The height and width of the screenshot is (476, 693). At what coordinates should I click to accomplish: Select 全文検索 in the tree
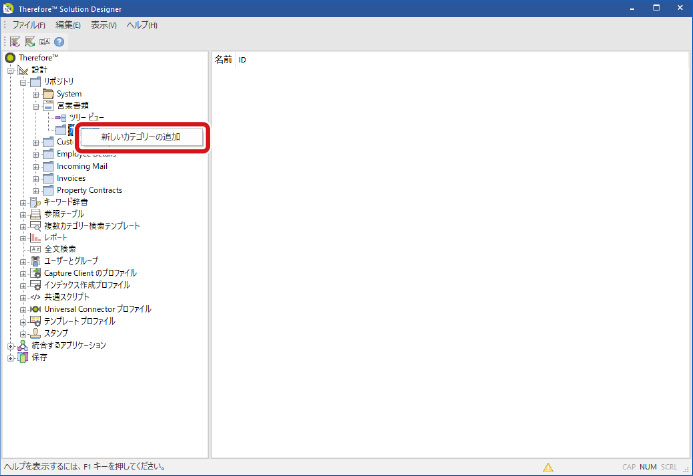tap(59, 249)
